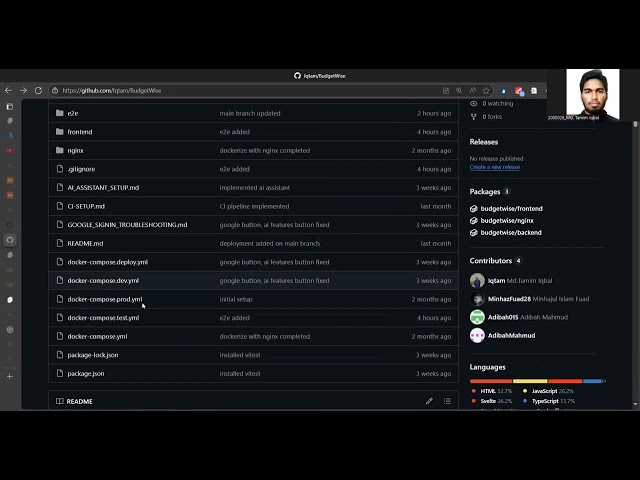This screenshot has width=640, height=480.
Task: Click the bookmark star in the address bar
Action: point(486,90)
